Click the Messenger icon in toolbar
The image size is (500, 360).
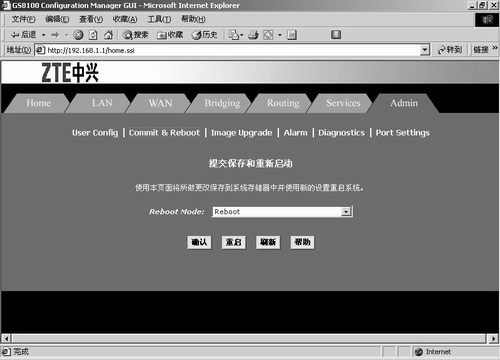[x=336, y=34]
